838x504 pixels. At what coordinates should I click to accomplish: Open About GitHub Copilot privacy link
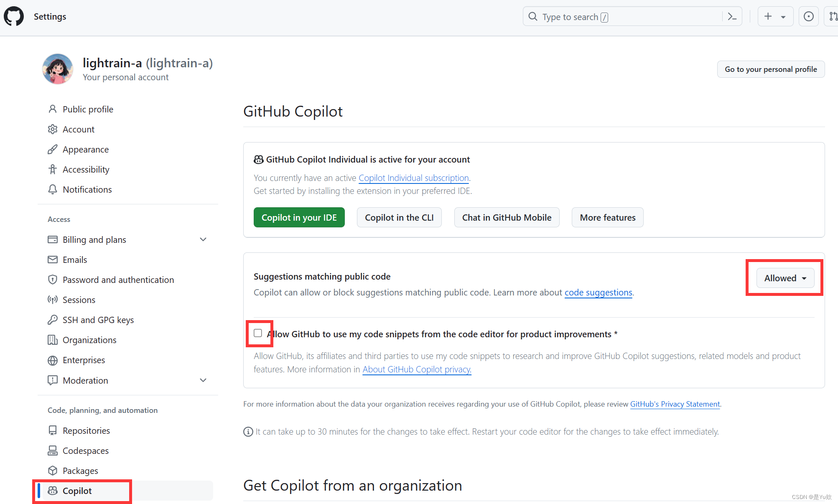coord(417,369)
